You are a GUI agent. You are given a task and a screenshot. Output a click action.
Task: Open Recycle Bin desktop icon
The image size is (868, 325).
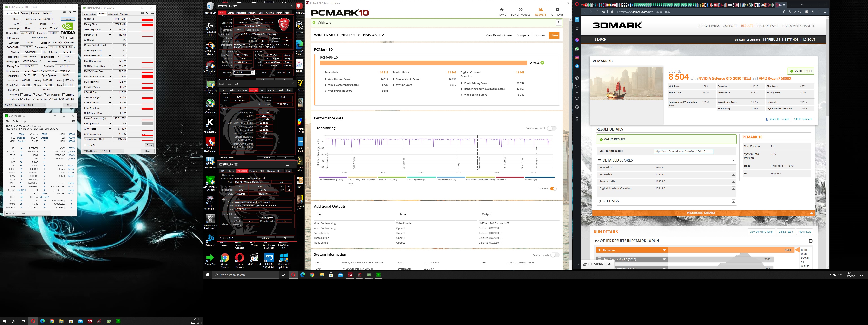pos(210,8)
